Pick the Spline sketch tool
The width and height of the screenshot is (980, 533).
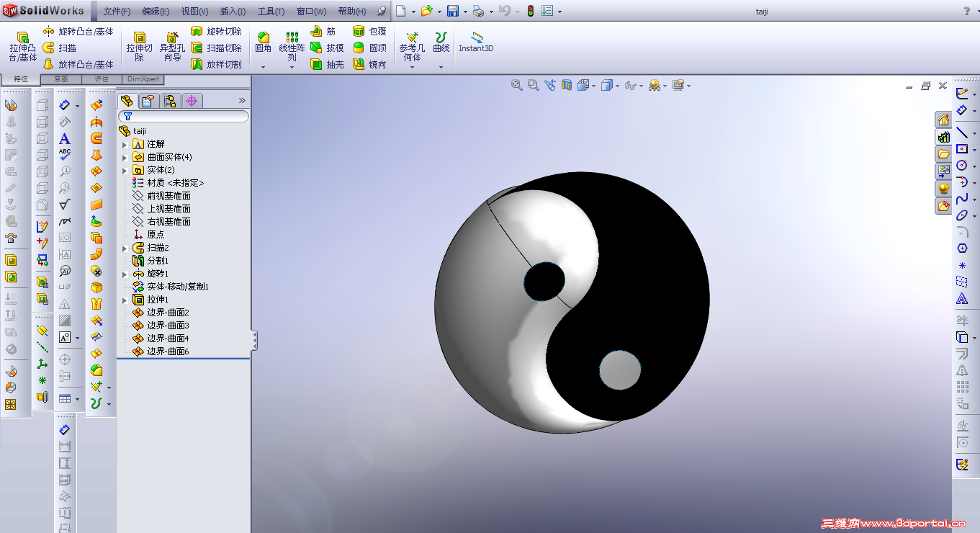point(962,199)
